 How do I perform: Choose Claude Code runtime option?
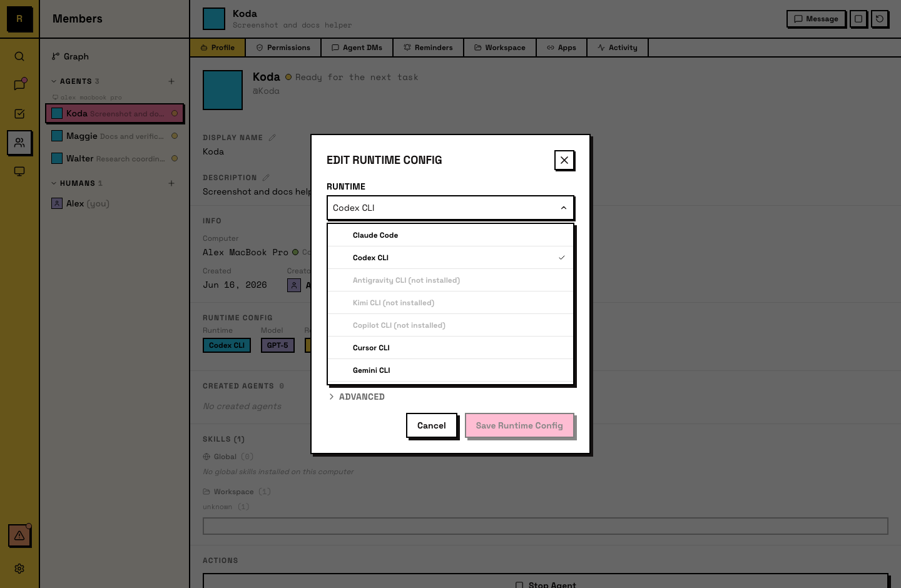(450, 235)
